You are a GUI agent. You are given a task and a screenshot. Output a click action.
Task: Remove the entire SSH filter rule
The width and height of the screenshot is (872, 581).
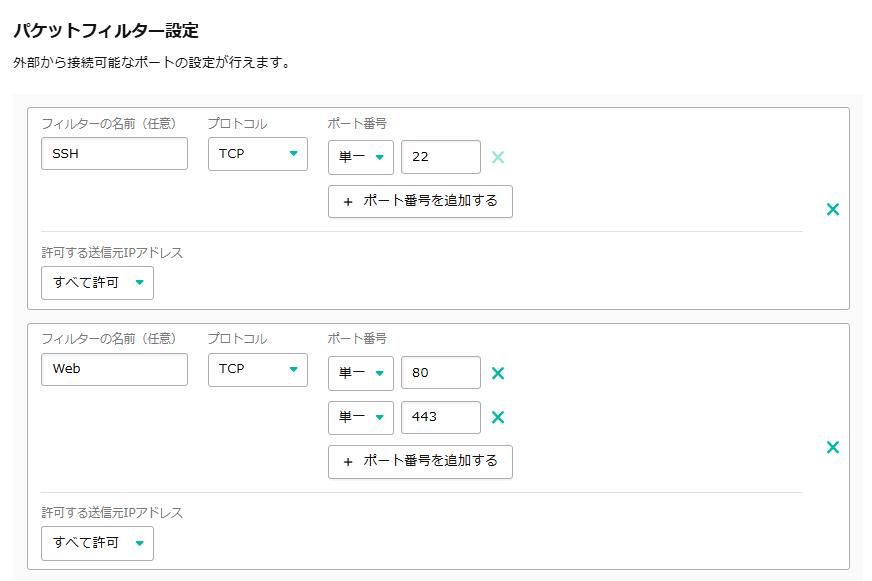point(832,210)
